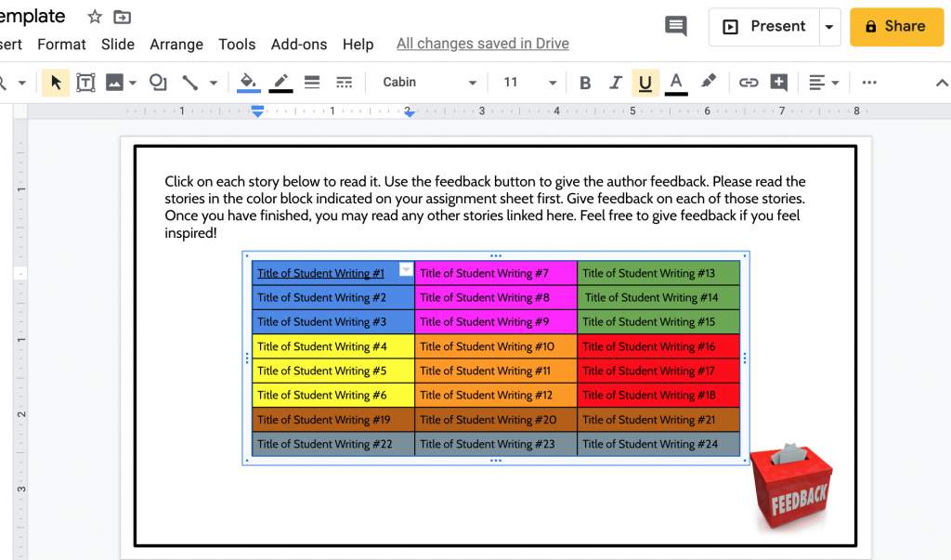Screen dimensions: 951x560
Task: Select cell Title of Student Writing #6
Action: coord(333,395)
